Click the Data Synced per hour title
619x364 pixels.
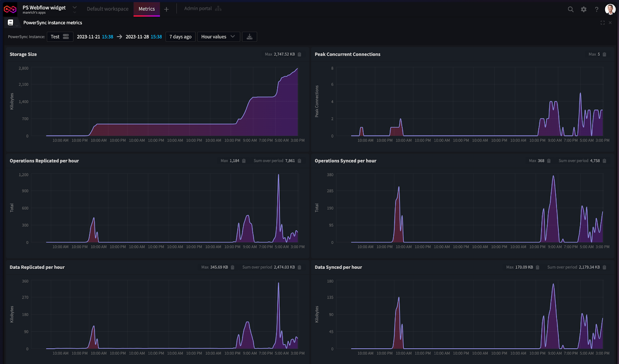point(339,267)
